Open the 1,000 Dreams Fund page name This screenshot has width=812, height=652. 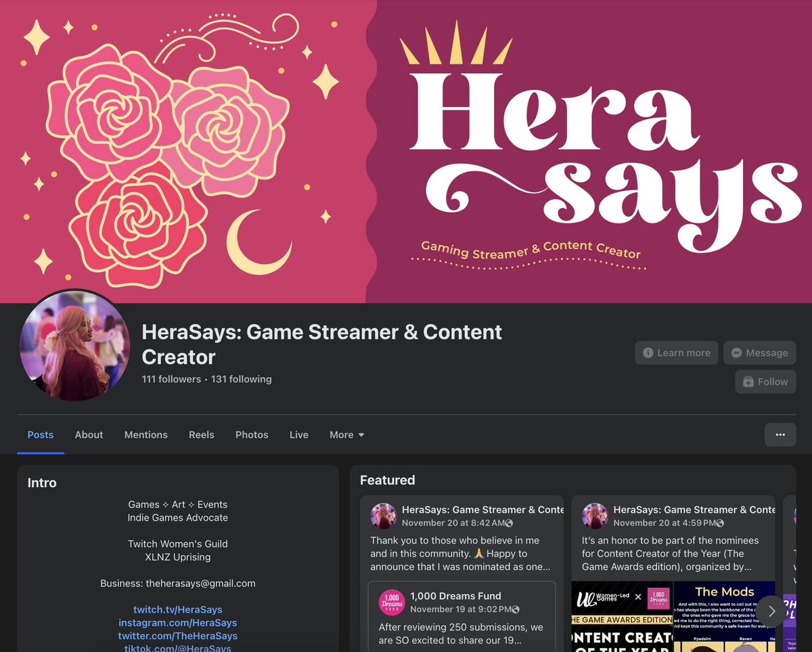(x=455, y=596)
